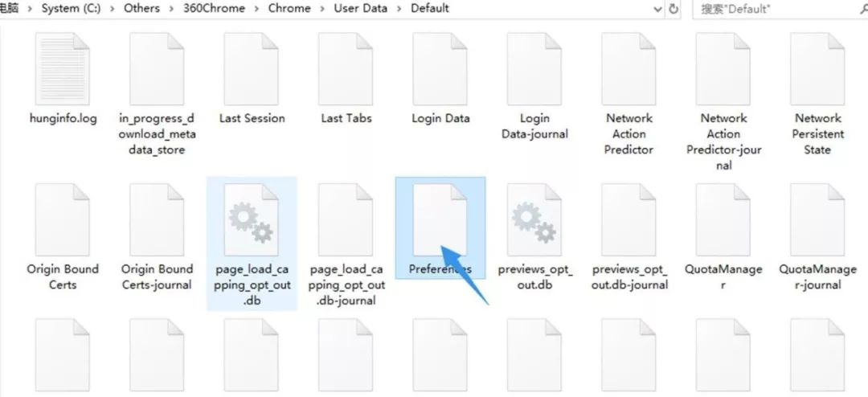Viewport: 868px width, 397px height.
Task: Select the Origin Bound Certs file icon
Action: click(62, 219)
